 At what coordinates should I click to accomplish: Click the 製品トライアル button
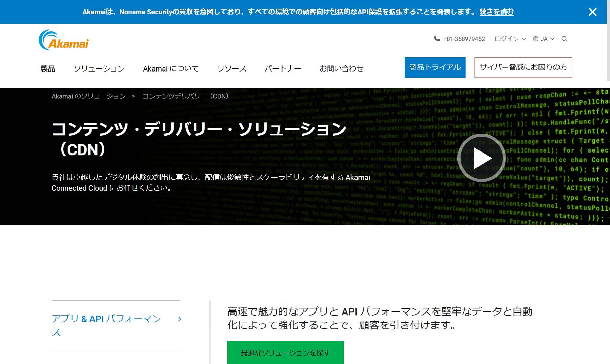tap(435, 67)
